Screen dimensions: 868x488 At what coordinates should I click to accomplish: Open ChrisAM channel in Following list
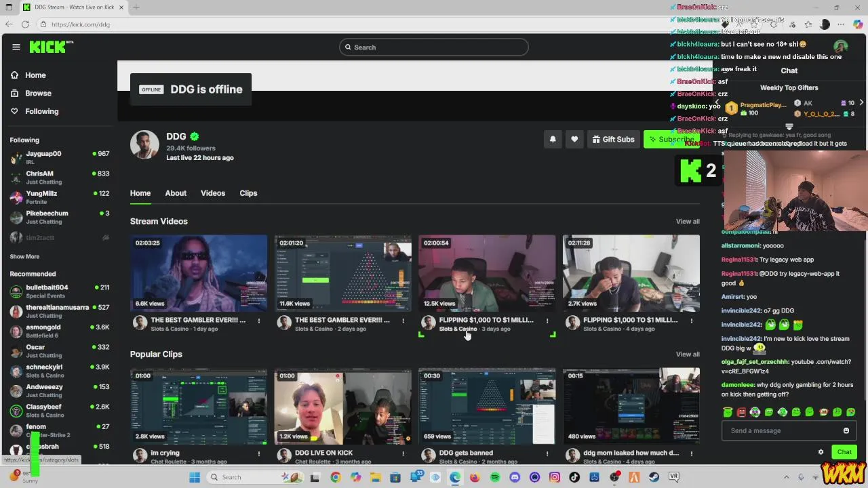click(59, 178)
